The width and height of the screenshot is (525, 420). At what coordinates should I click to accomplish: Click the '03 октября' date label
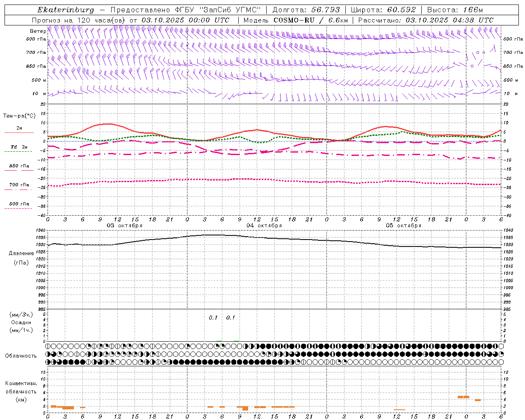125,226
